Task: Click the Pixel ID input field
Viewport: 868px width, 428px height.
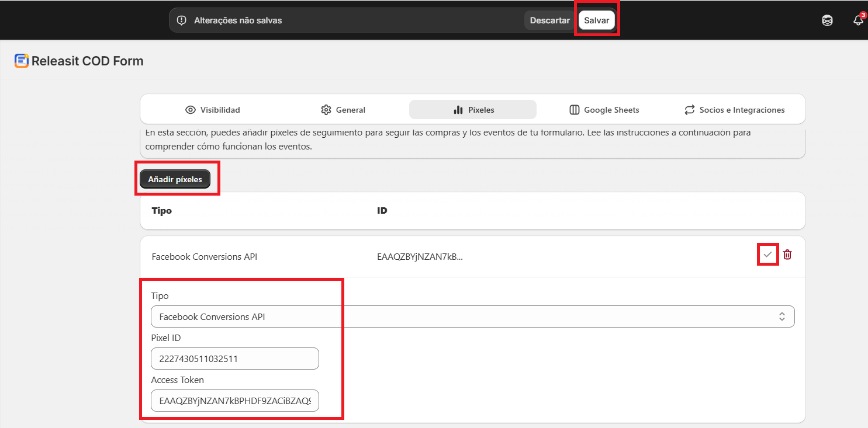Action: [x=235, y=359]
